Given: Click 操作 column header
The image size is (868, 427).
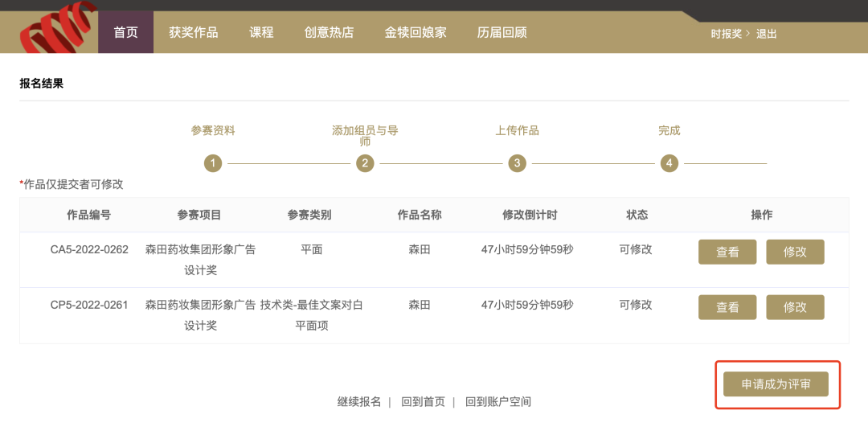Looking at the screenshot, I should (762, 215).
